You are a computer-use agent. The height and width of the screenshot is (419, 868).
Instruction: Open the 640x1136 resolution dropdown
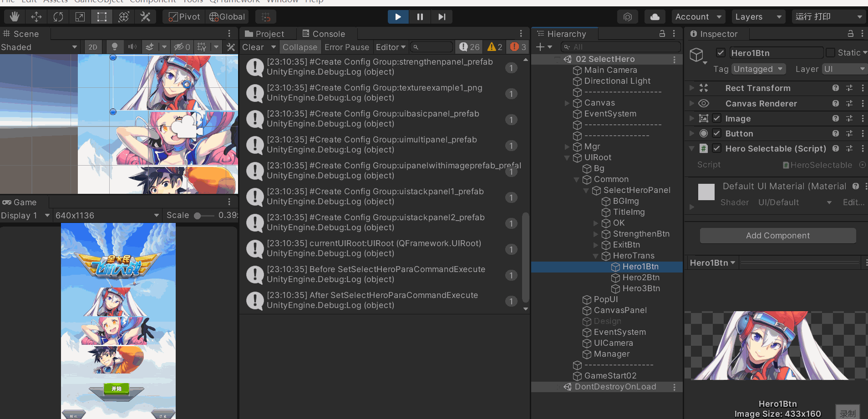tap(107, 216)
